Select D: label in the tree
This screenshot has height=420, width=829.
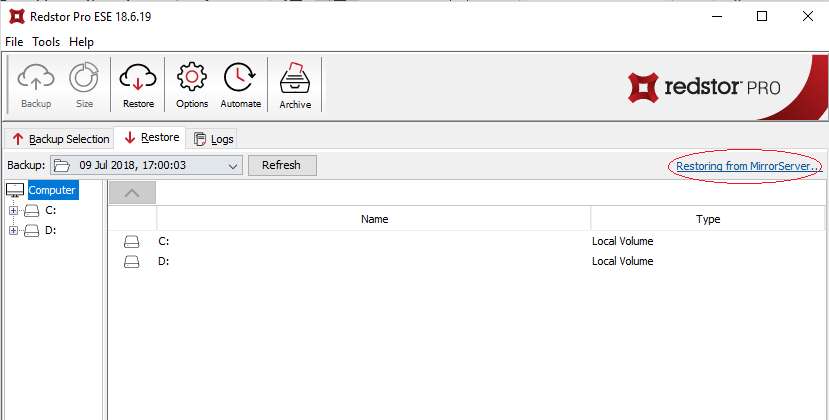(x=51, y=231)
